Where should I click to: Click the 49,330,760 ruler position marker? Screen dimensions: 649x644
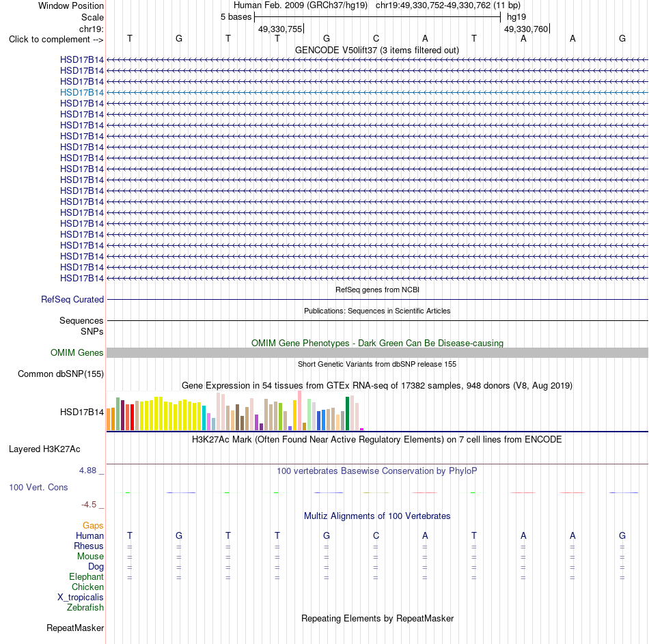pos(527,29)
